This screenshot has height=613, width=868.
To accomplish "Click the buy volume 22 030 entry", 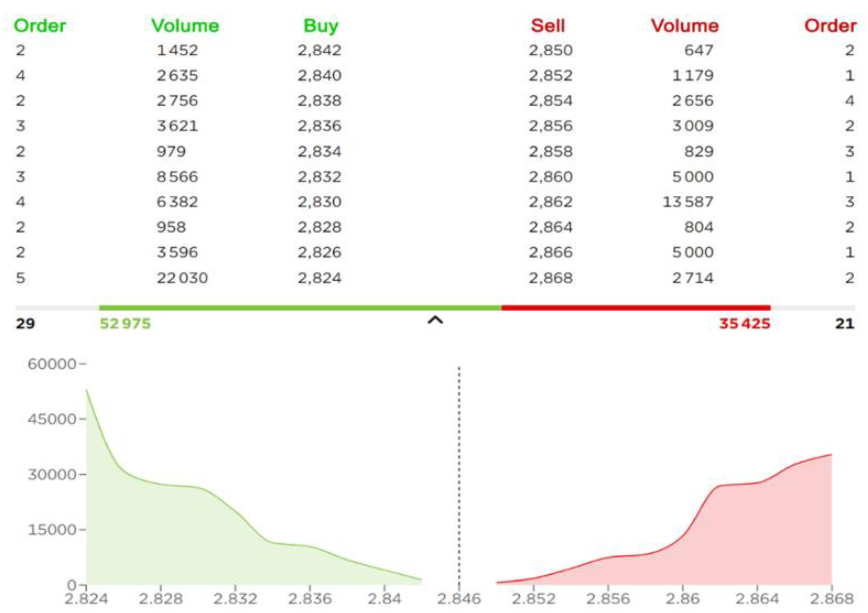I will tap(182, 278).
